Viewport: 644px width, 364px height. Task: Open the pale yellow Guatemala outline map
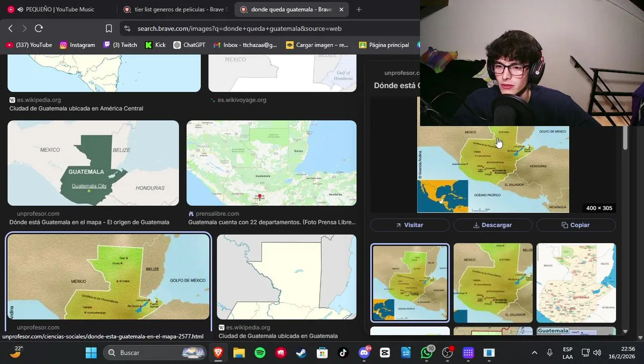286,277
